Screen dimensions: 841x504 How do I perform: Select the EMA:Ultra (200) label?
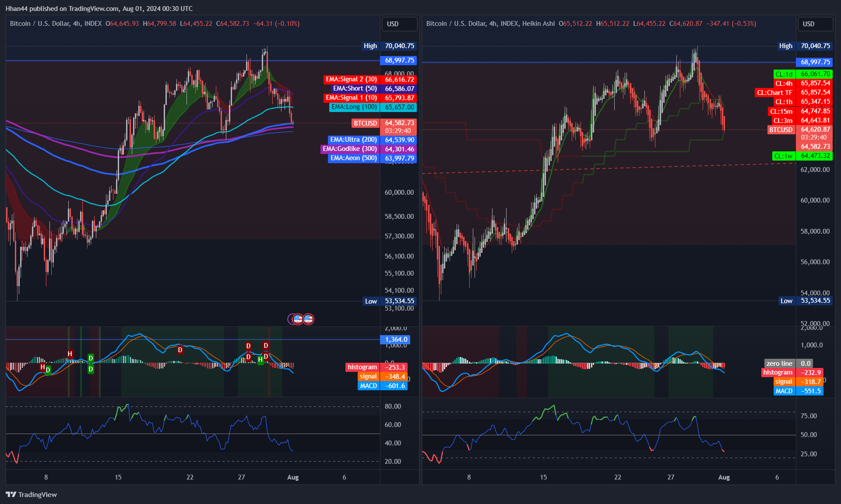(353, 140)
